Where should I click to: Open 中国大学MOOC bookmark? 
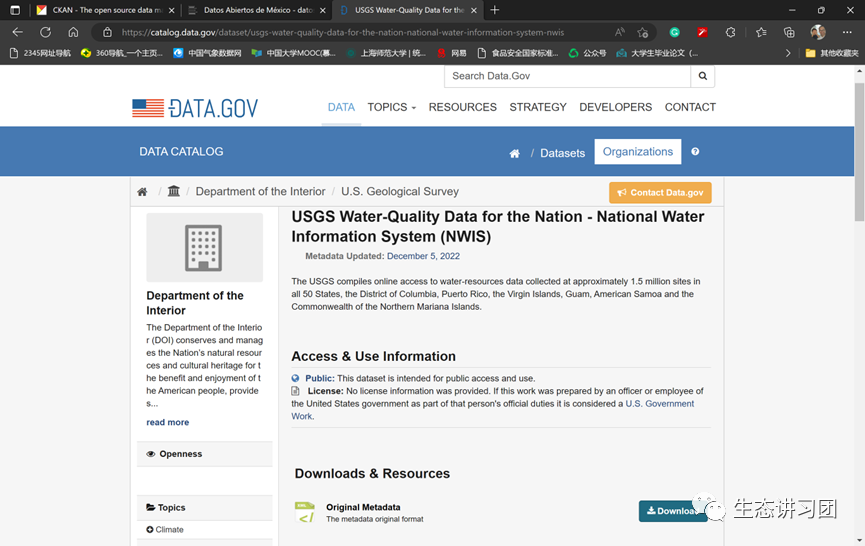(x=293, y=53)
